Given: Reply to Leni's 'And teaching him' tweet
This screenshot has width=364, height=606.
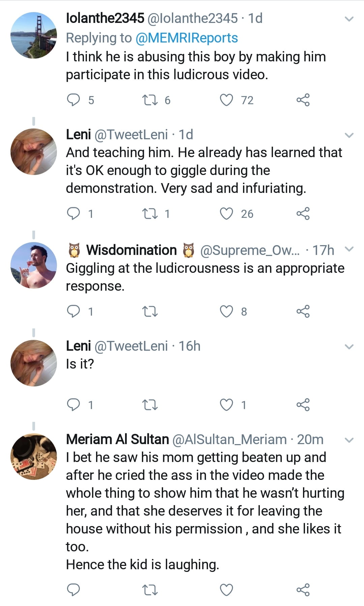Looking at the screenshot, I should coord(73,213).
